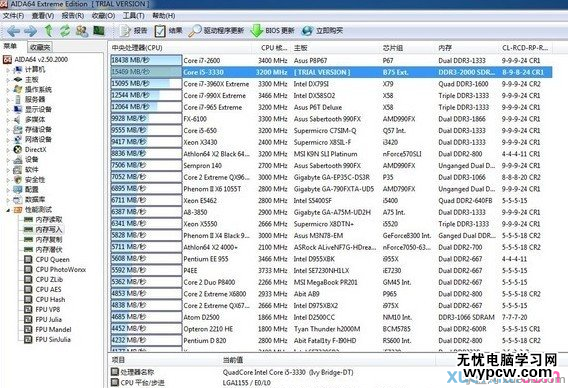Select FPU Mandel benchmark icon

(28, 329)
